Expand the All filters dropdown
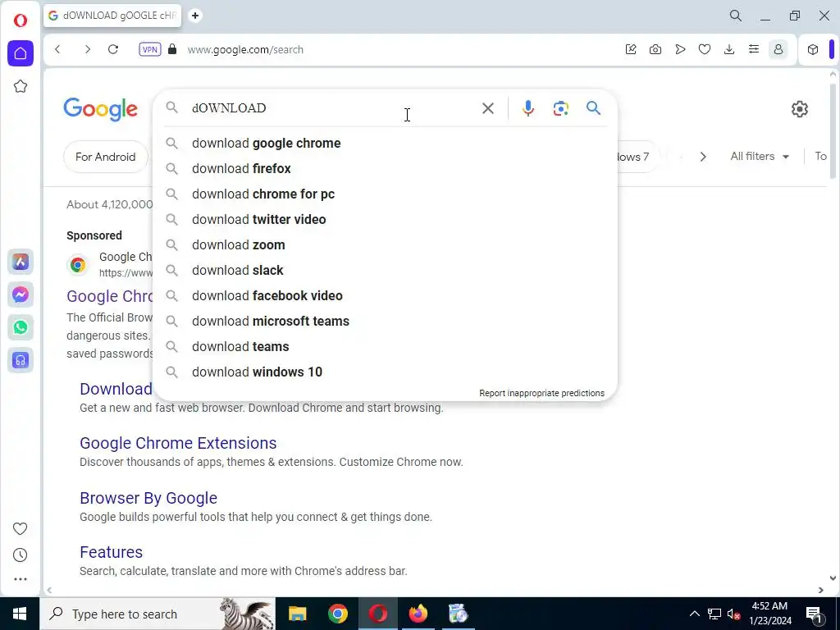The width and height of the screenshot is (840, 630). pyautogui.click(x=760, y=157)
